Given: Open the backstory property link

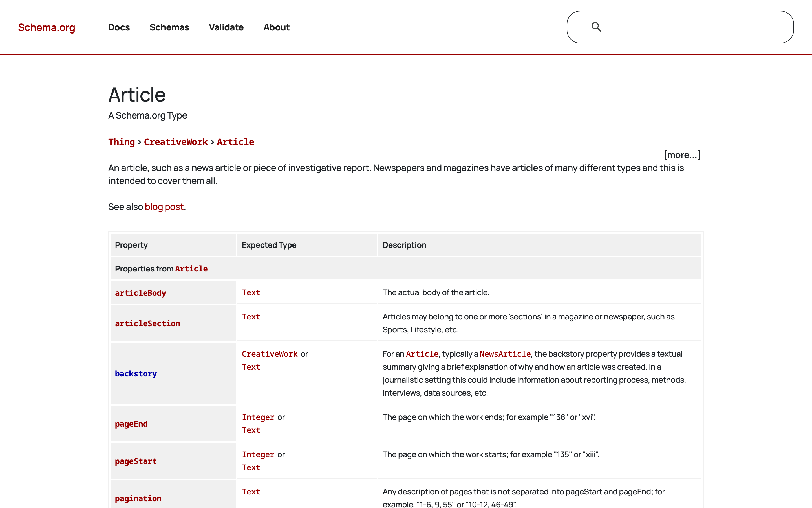Looking at the screenshot, I should coord(136,374).
